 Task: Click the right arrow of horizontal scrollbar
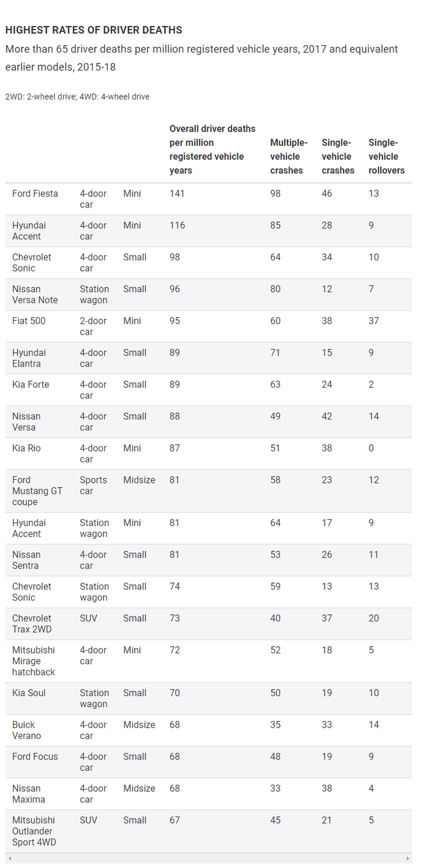[407, 858]
